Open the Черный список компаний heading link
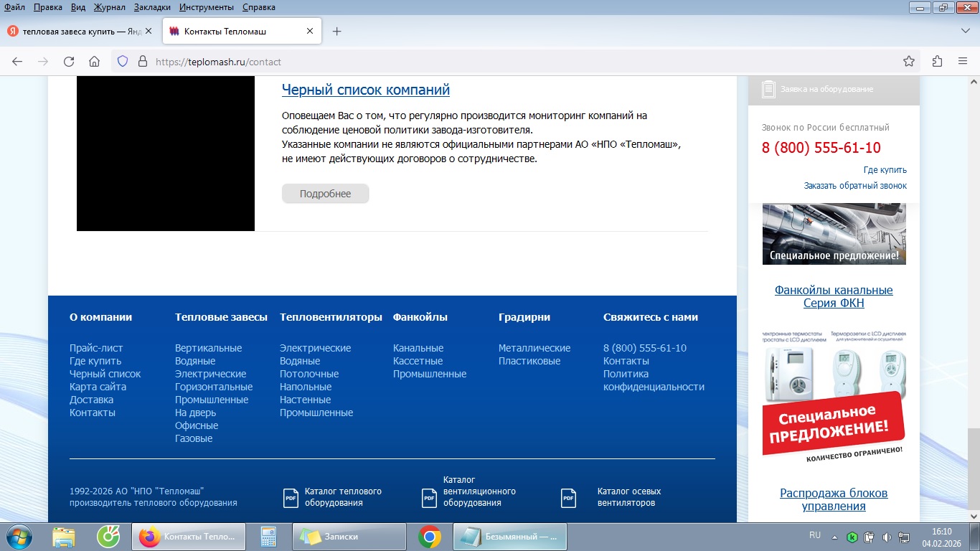 366,90
